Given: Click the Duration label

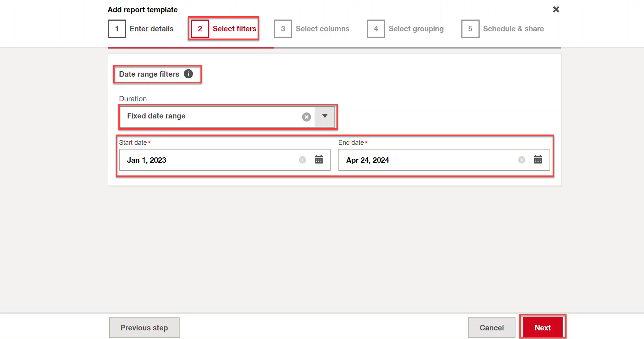Looking at the screenshot, I should point(133,99).
